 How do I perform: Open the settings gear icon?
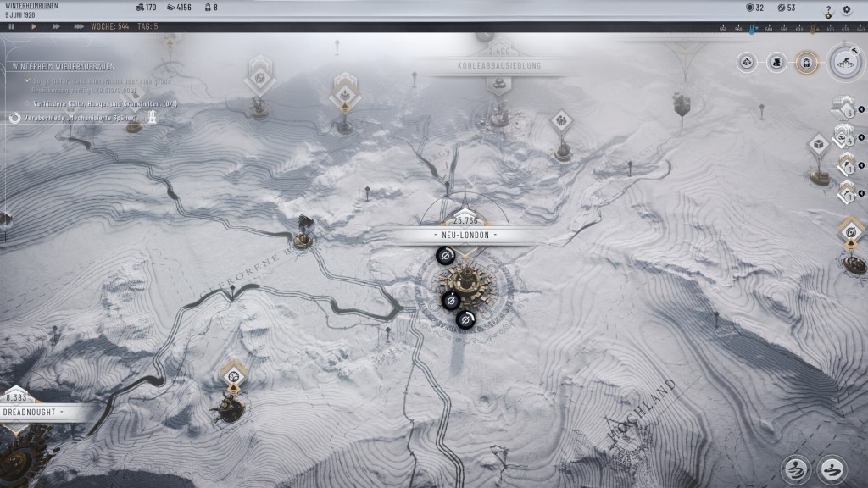[846, 10]
